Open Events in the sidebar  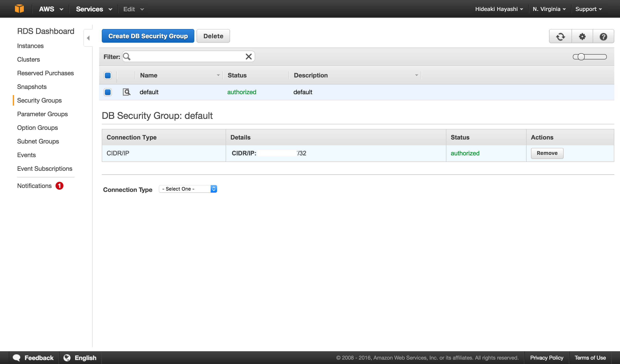tap(26, 155)
